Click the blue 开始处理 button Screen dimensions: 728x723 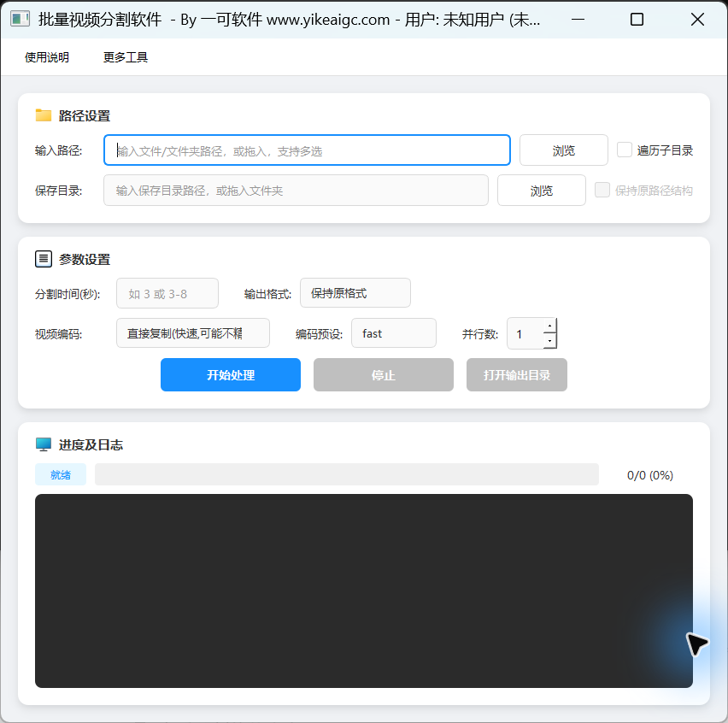point(231,374)
